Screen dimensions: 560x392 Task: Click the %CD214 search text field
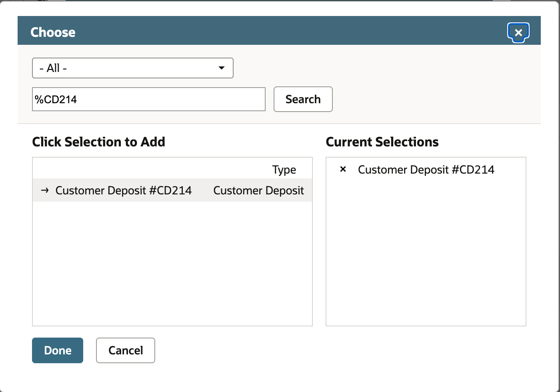pyautogui.click(x=149, y=99)
